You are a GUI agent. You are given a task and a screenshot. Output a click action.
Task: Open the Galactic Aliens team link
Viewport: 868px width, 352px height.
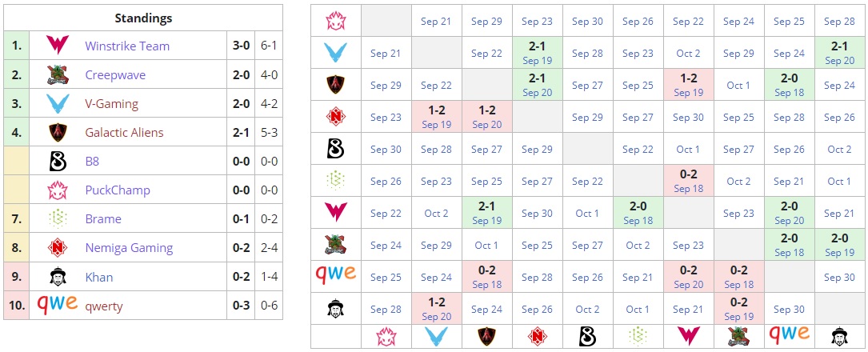click(124, 132)
